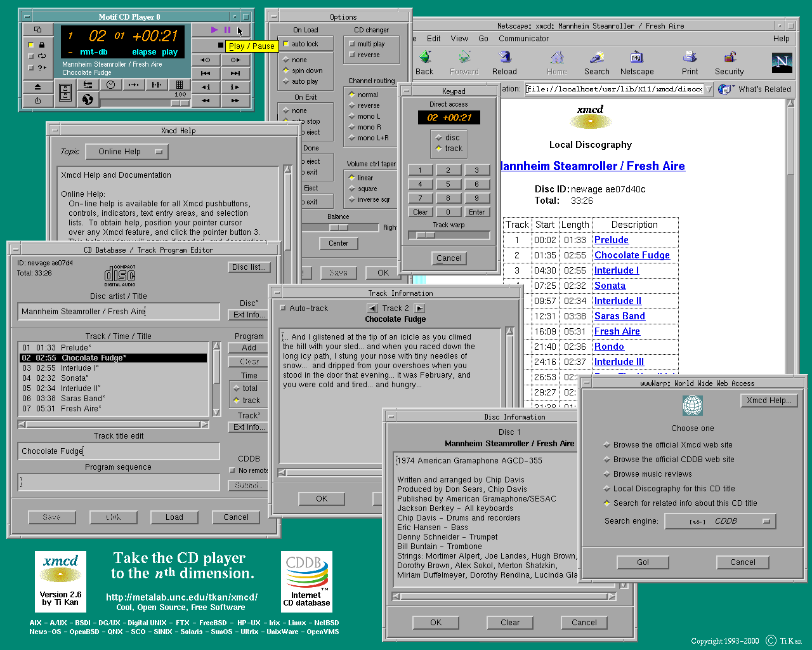The height and width of the screenshot is (650, 812).
Task: Click the Go! button in wwwWarp
Action: (643, 562)
